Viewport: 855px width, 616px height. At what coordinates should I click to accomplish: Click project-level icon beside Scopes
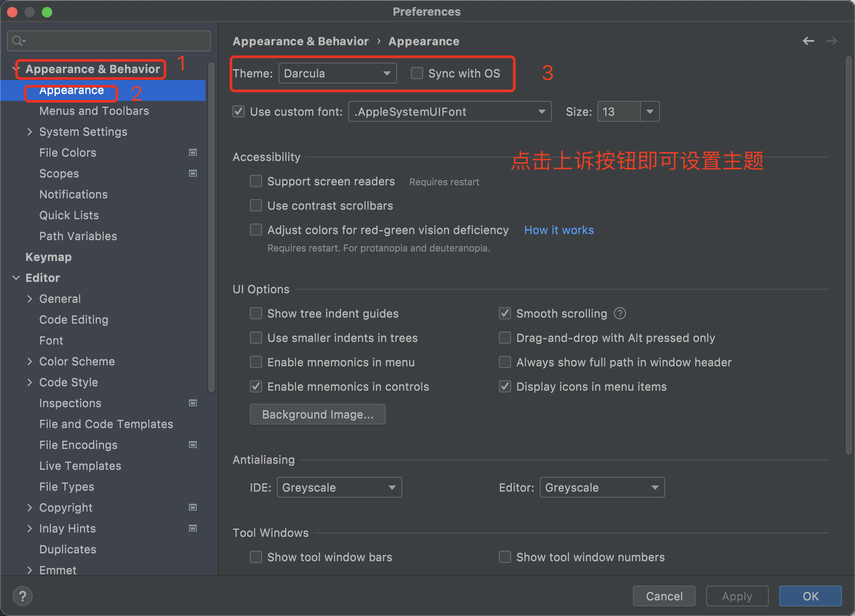click(192, 173)
